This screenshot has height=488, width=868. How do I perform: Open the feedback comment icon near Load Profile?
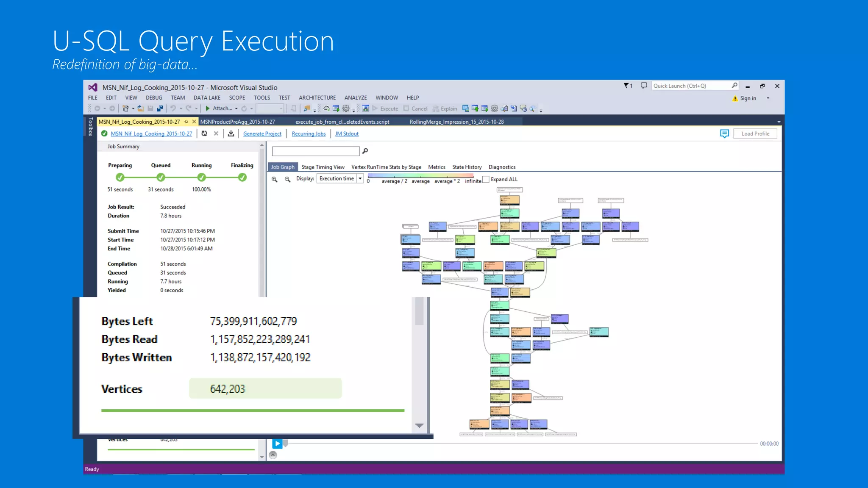(724, 134)
